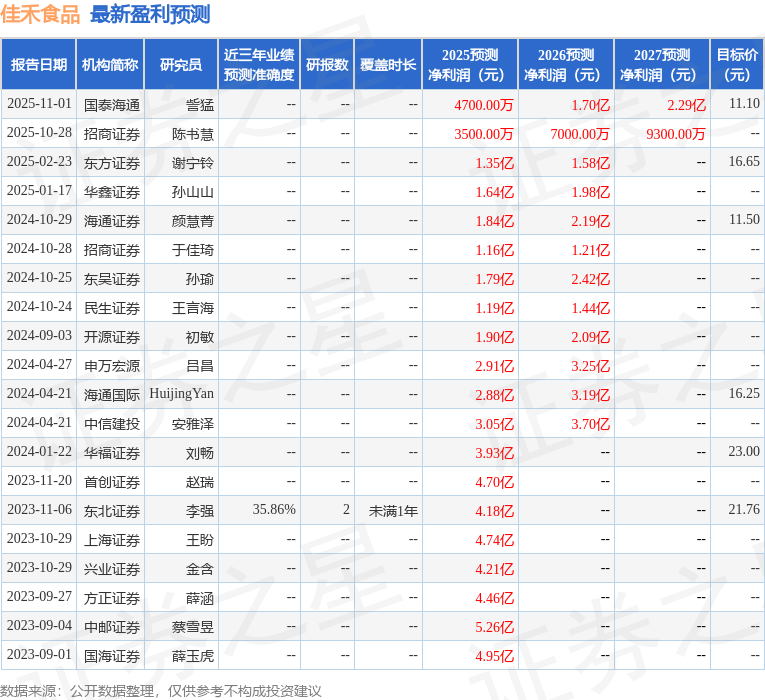Select the 5.26亿 net profit forecast
765x700 pixels.
point(494,626)
